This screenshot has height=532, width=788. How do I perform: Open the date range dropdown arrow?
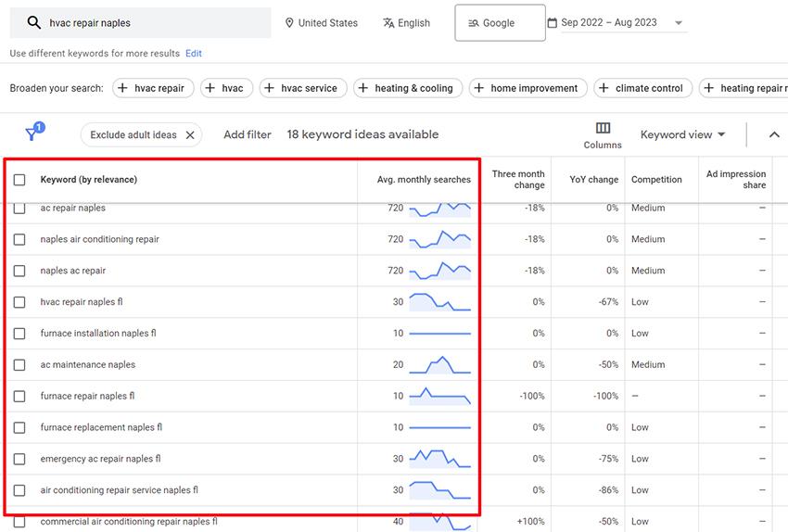679,23
